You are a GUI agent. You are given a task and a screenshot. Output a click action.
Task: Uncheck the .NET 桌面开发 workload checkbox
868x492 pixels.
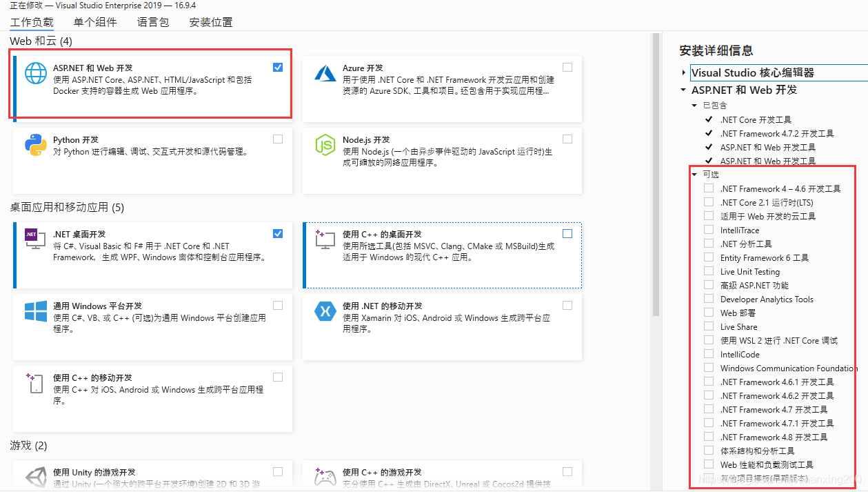(x=278, y=233)
